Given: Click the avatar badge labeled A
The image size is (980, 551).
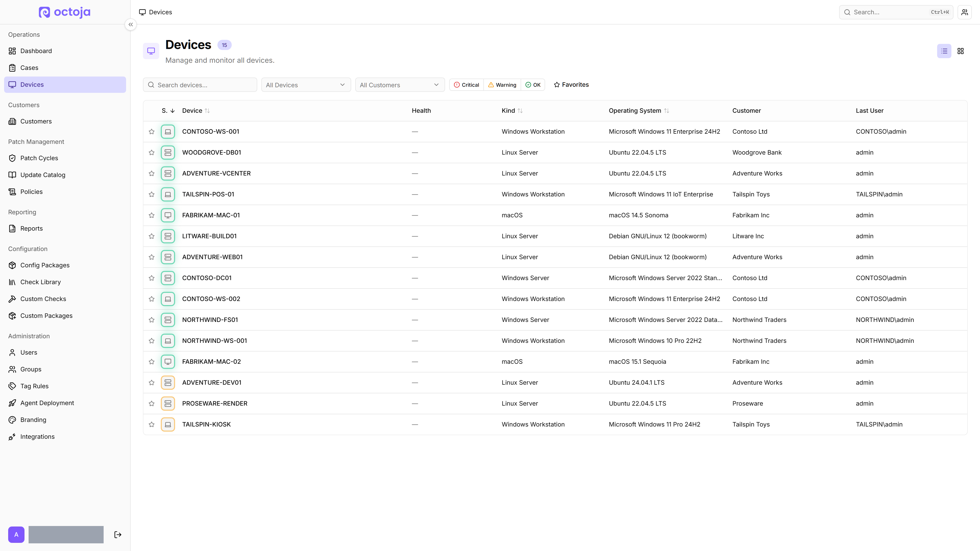Looking at the screenshot, I should 16,535.
